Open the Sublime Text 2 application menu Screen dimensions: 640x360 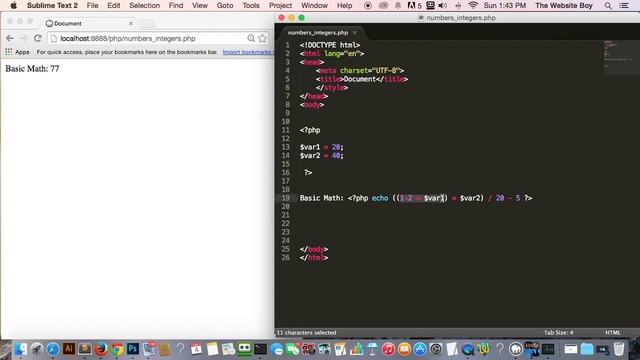pyautogui.click(x=52, y=6)
